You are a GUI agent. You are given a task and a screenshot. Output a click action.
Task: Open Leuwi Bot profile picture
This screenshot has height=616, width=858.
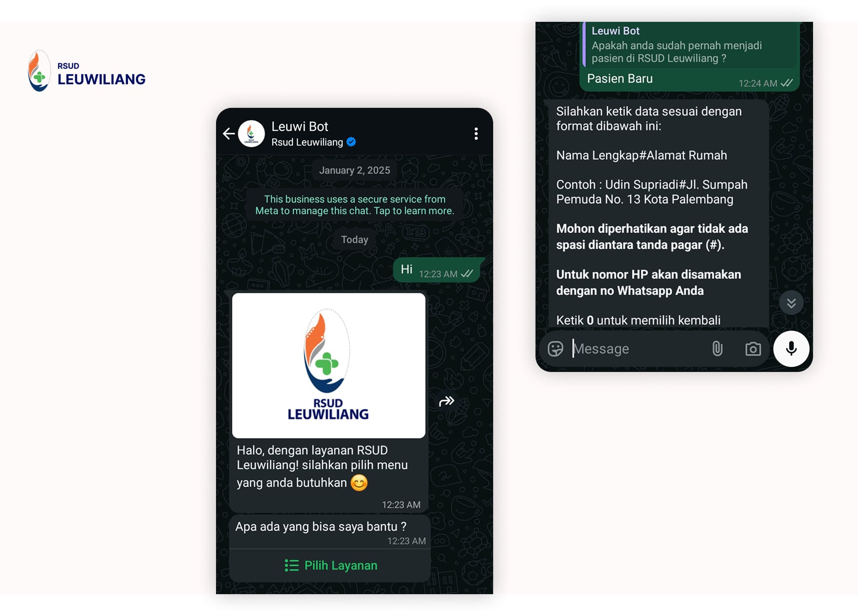point(251,134)
